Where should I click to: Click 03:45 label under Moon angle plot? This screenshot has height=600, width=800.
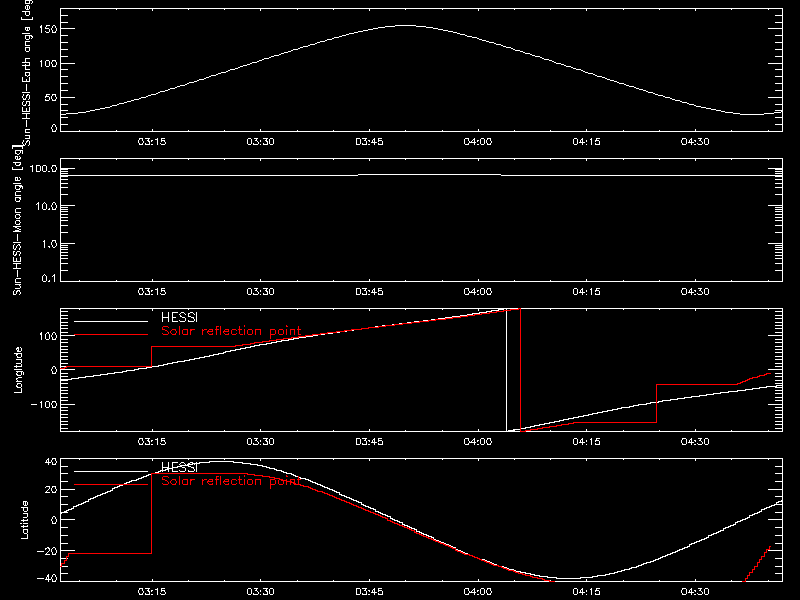click(369, 291)
